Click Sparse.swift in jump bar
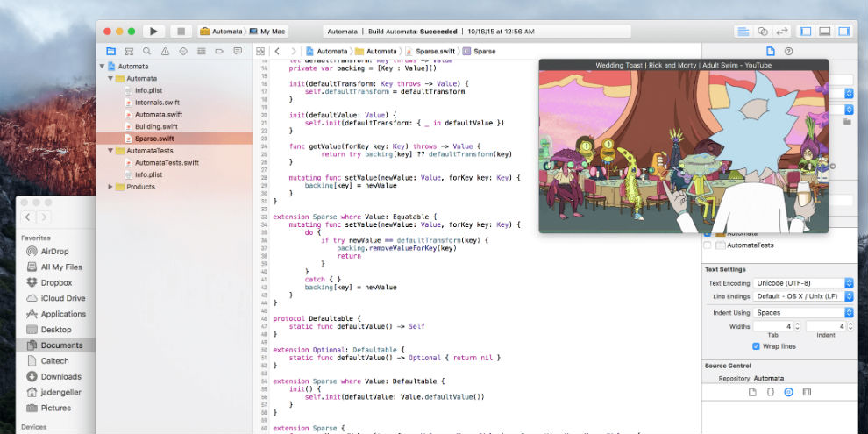 pos(430,51)
